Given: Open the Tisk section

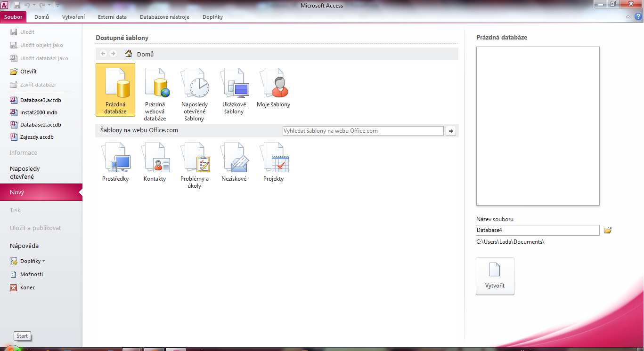Looking at the screenshot, I should point(16,210).
